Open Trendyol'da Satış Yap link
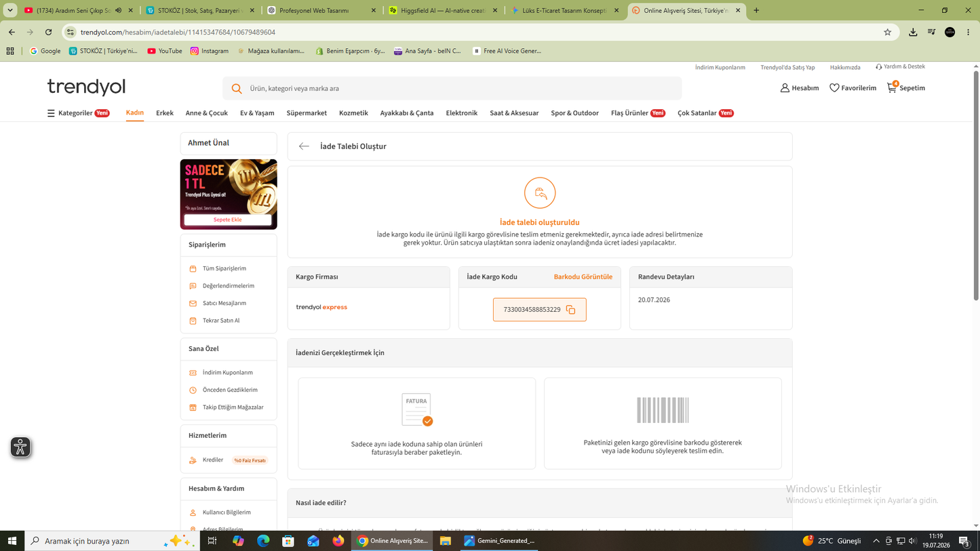 787,68
